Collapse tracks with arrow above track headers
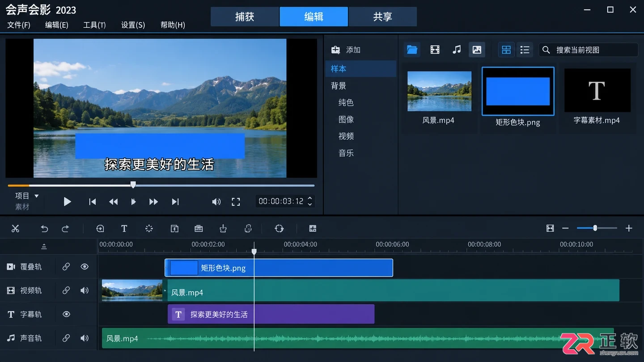Viewport: 644px width, 362px height. coord(44,246)
